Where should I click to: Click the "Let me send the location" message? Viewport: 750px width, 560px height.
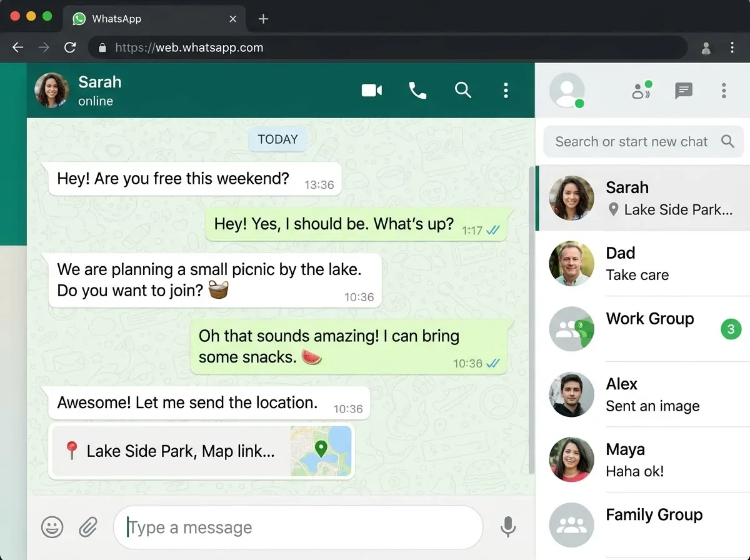click(209, 403)
